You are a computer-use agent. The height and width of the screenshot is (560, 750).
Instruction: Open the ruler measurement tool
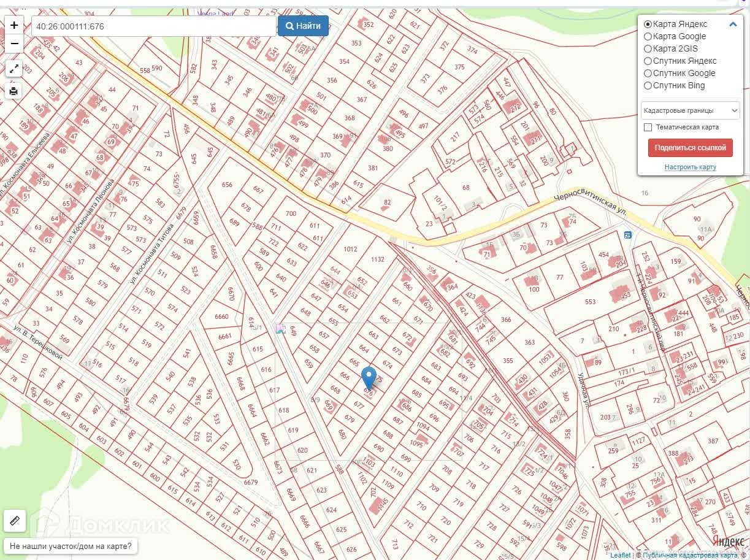tap(15, 521)
